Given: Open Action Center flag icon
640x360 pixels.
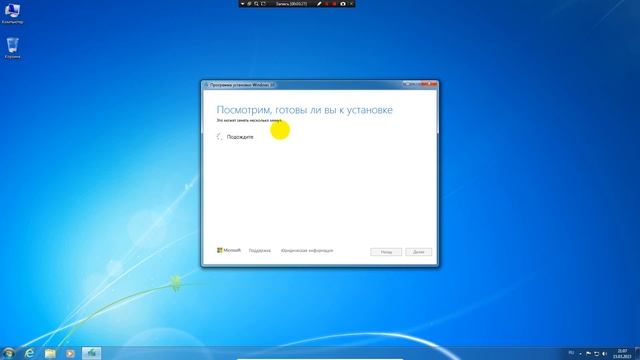Looking at the screenshot, I should (x=588, y=353).
